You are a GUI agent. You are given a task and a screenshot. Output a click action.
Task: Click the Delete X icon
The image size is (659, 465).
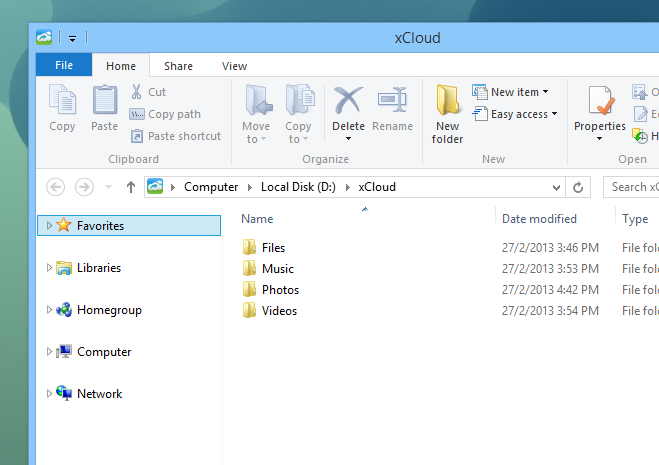[348, 100]
